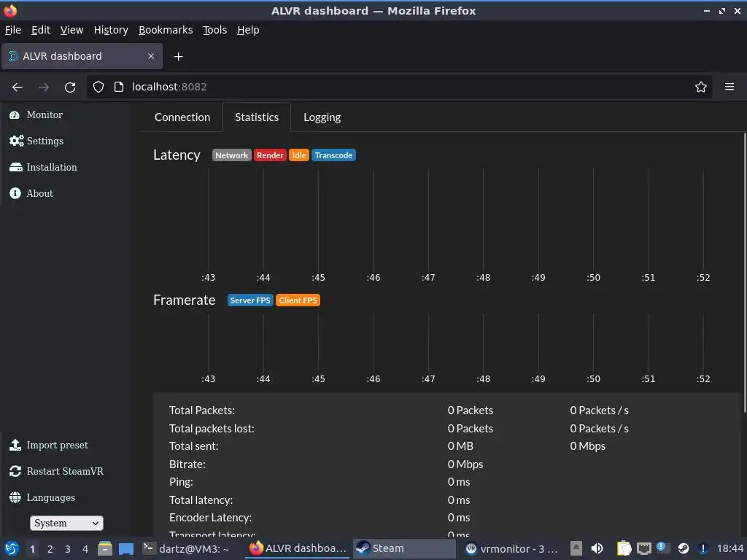
Task: Open the Firefox hamburger menu
Action: [x=729, y=87]
